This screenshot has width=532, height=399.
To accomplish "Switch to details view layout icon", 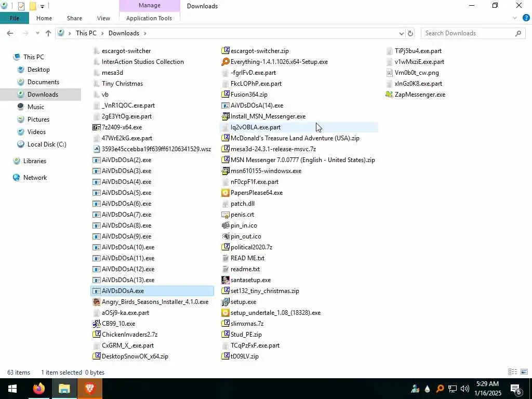I will (x=513, y=372).
